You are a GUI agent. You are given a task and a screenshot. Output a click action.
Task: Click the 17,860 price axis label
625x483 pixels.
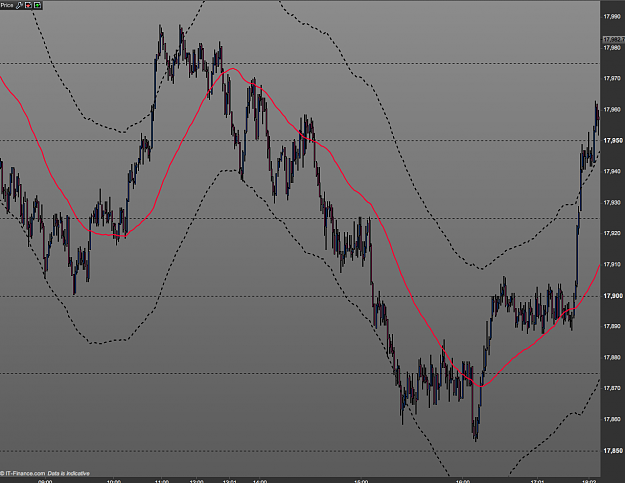tap(612, 419)
